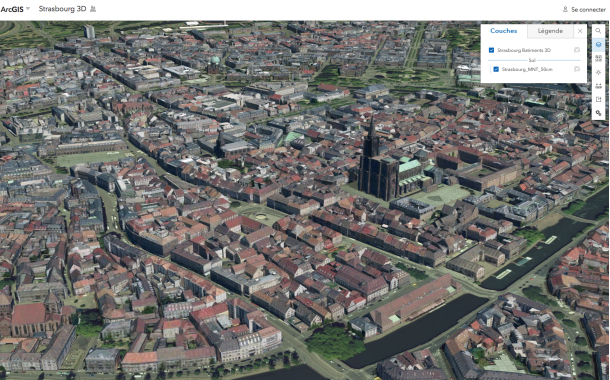Switch to the Légende tab

pos(550,31)
